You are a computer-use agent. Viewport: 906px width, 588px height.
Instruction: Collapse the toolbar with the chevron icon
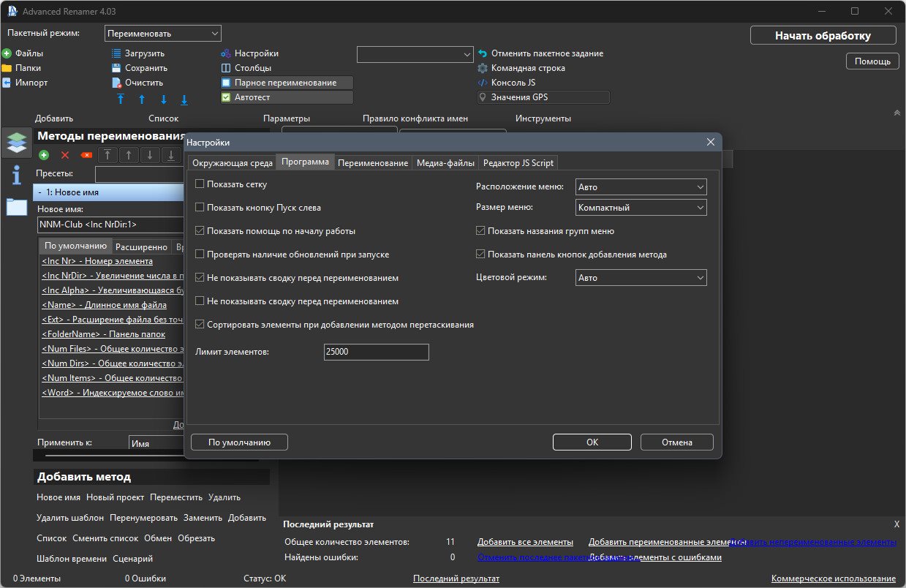tap(897, 113)
